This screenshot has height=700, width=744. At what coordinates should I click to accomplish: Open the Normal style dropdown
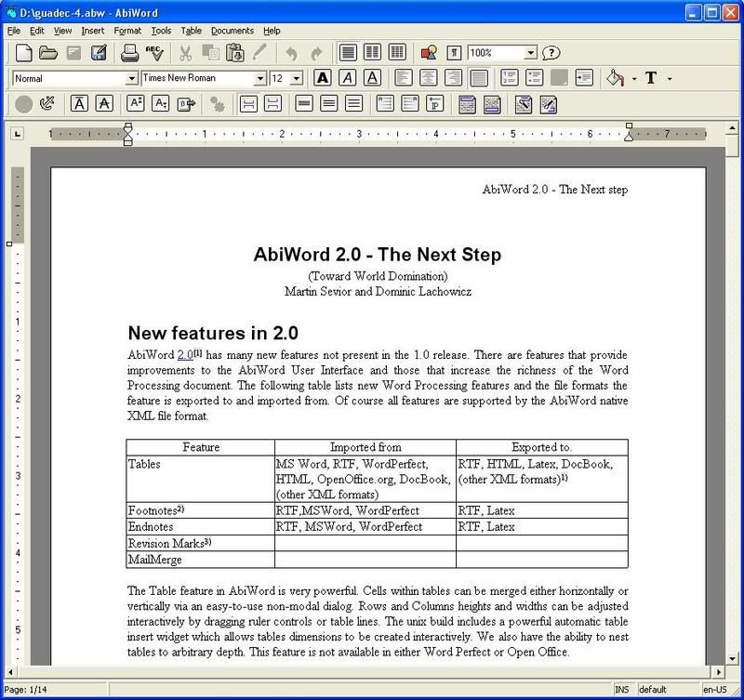[131, 78]
